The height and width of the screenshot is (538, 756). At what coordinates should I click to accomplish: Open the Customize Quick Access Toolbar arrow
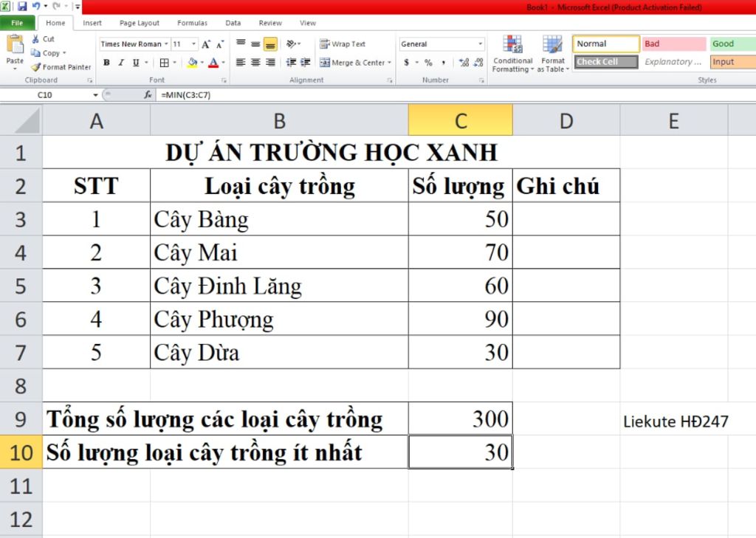[78, 7]
